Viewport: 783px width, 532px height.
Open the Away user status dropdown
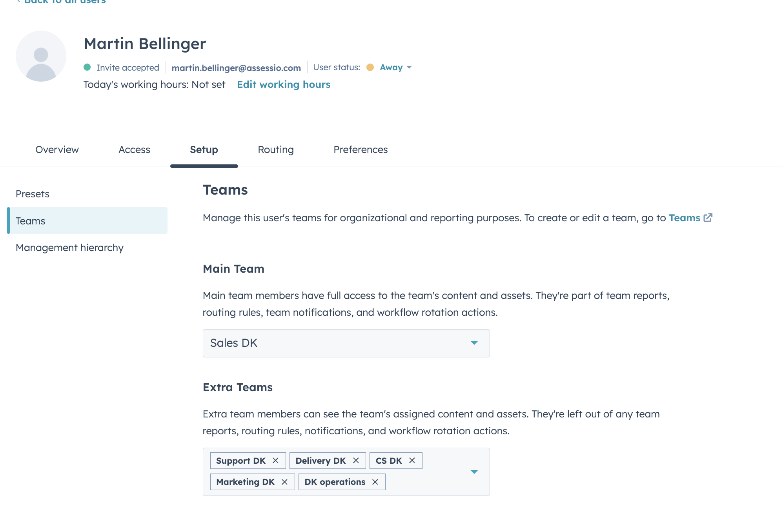tap(395, 67)
